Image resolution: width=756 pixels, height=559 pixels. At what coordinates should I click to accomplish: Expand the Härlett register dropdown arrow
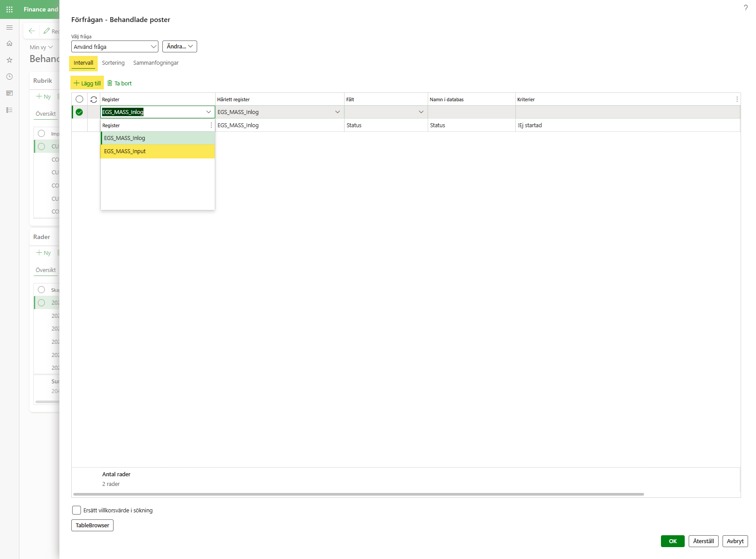click(x=338, y=112)
